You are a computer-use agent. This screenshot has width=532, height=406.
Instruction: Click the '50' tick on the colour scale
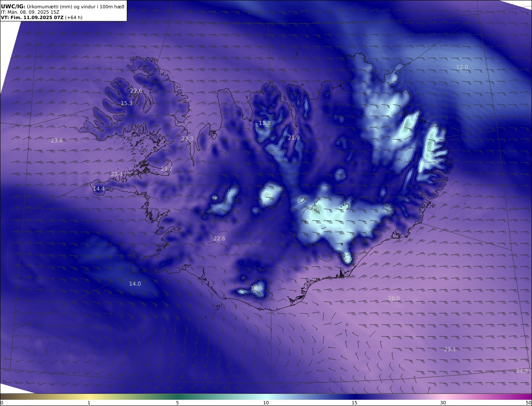(529, 403)
